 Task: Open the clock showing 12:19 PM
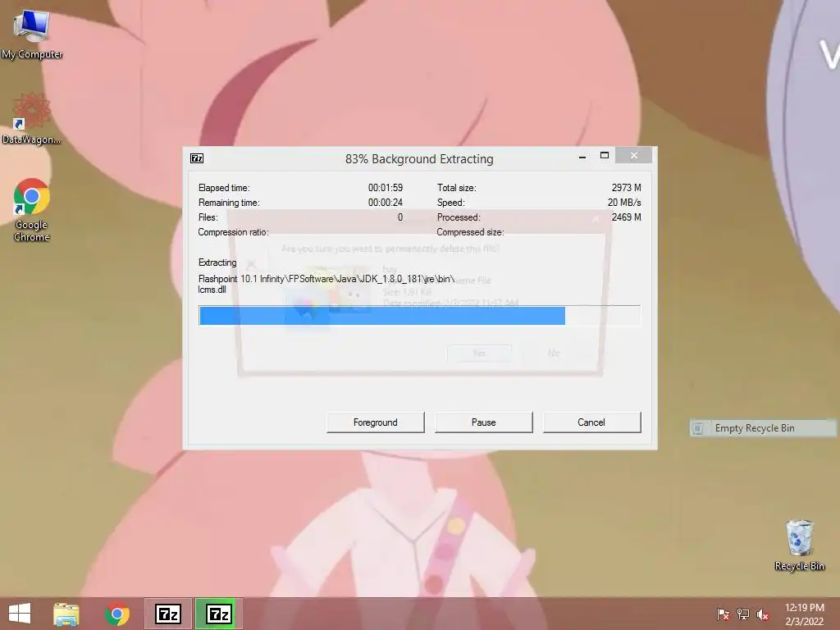805,614
